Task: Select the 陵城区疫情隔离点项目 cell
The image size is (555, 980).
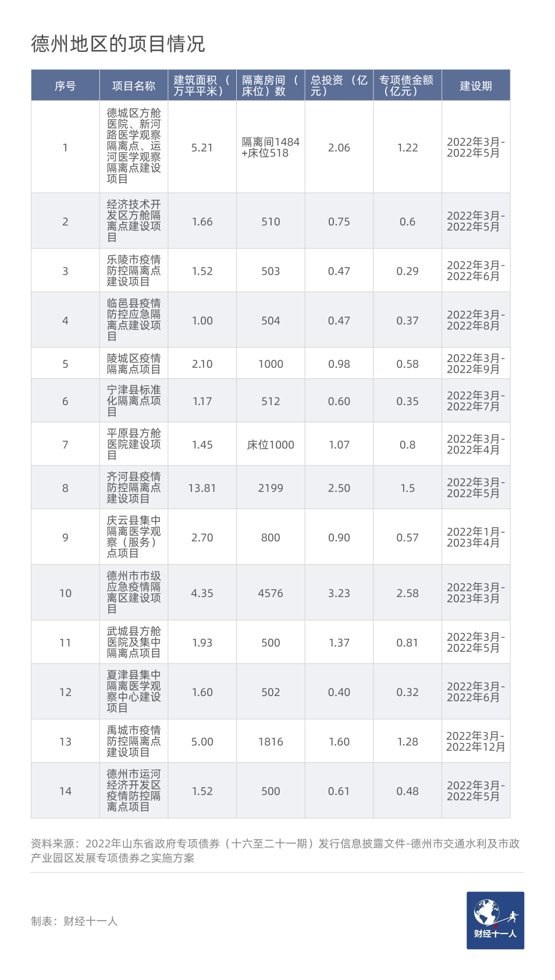Action: pyautogui.click(x=134, y=364)
